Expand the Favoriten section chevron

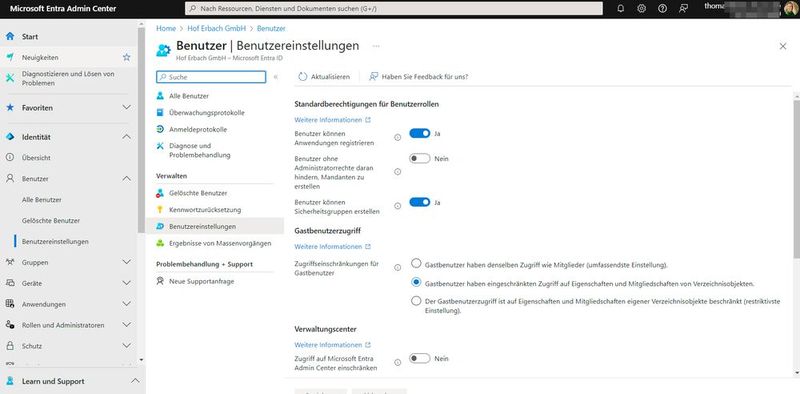tap(127, 108)
